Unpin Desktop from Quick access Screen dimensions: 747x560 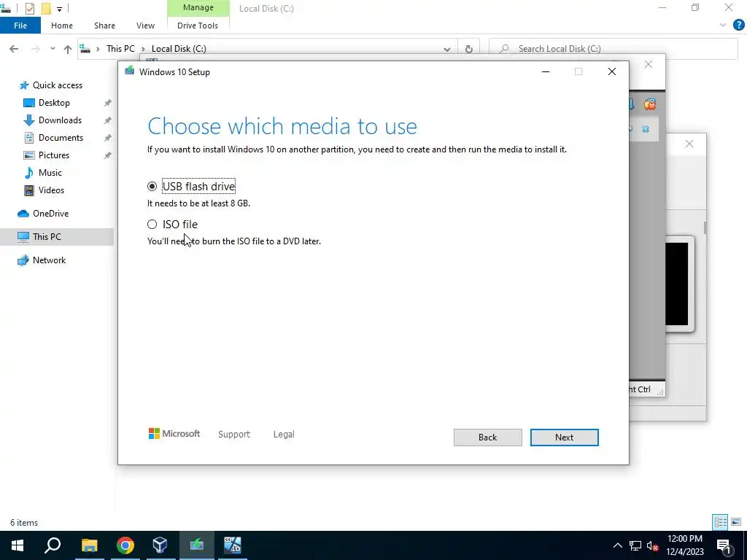pos(108,103)
